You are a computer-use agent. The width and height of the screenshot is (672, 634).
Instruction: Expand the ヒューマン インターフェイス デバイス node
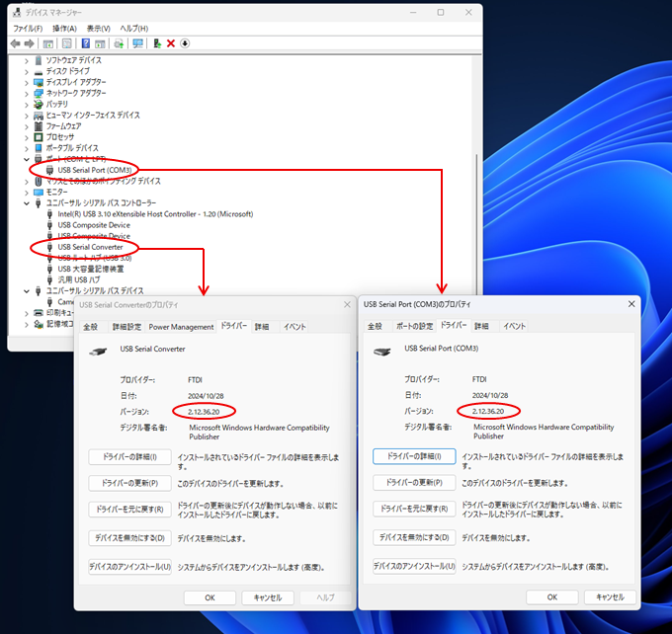[x=27, y=116]
